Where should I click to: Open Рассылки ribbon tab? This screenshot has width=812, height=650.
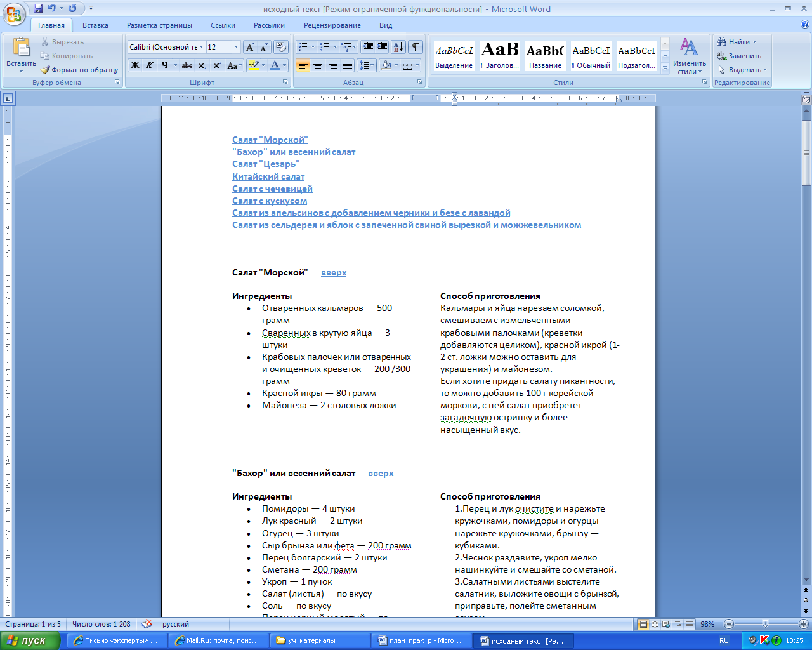point(269,25)
